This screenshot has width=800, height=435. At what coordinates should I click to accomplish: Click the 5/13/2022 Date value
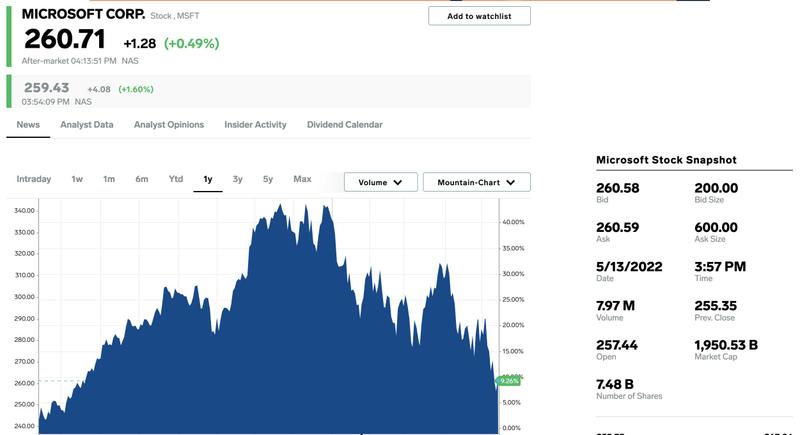click(629, 267)
